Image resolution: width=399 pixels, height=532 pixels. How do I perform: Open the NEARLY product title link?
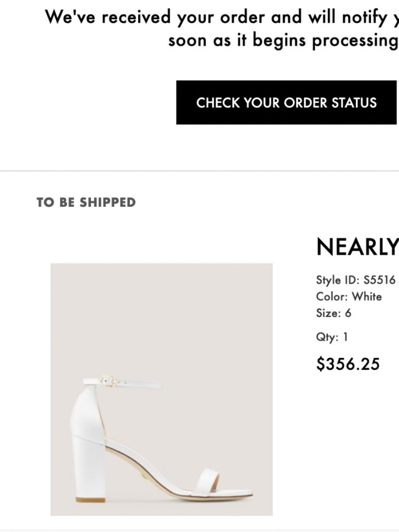coord(357,247)
